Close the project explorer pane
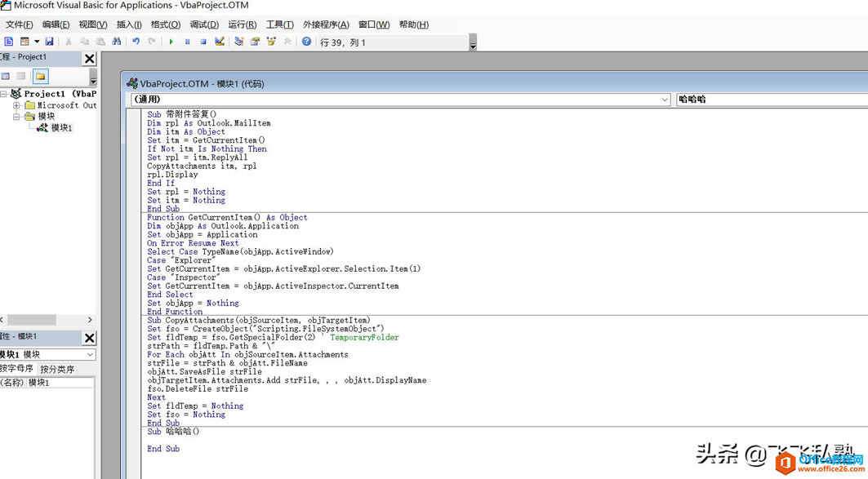 [x=90, y=59]
